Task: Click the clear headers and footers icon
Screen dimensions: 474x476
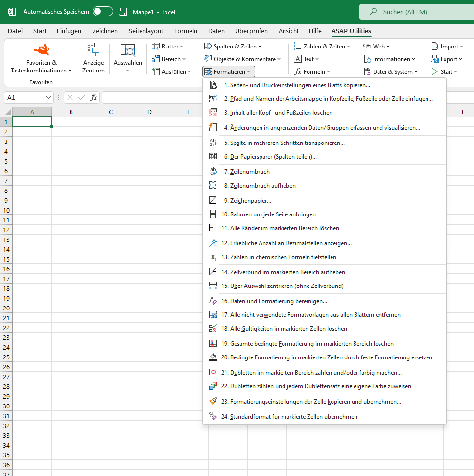Action: 213,112
